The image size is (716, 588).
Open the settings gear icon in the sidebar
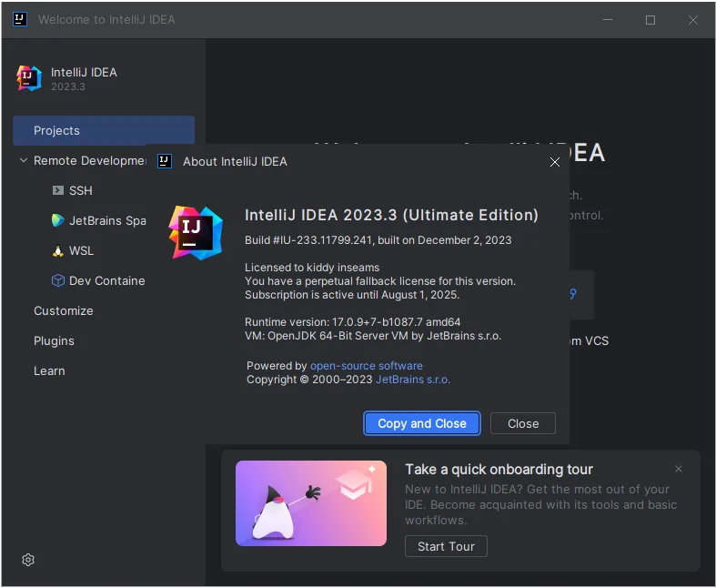tap(28, 560)
